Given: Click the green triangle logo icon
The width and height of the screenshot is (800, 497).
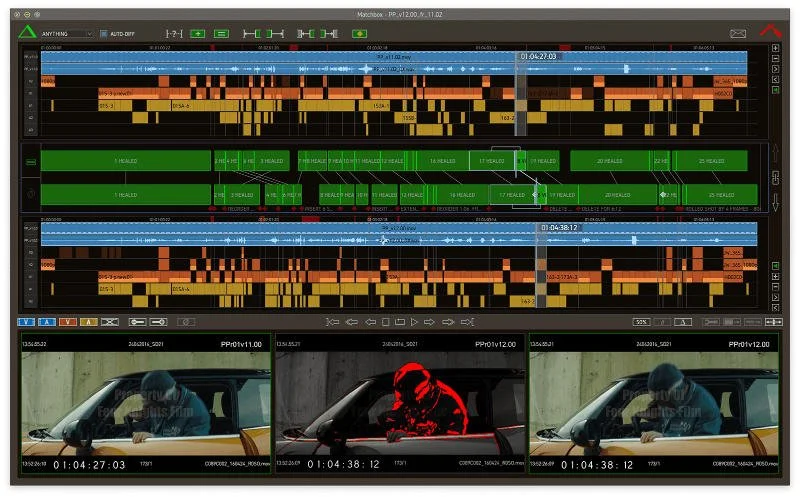Looking at the screenshot, I should [28, 32].
